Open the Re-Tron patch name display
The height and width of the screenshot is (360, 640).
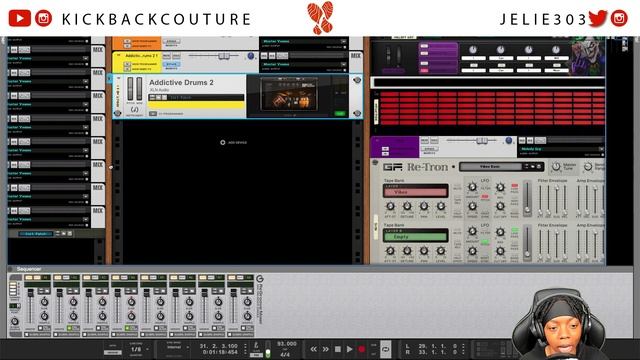pyautogui.click(x=490, y=167)
